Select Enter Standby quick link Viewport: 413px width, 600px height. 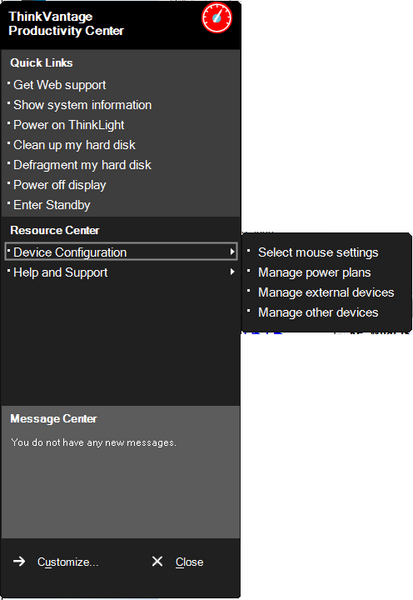52,205
